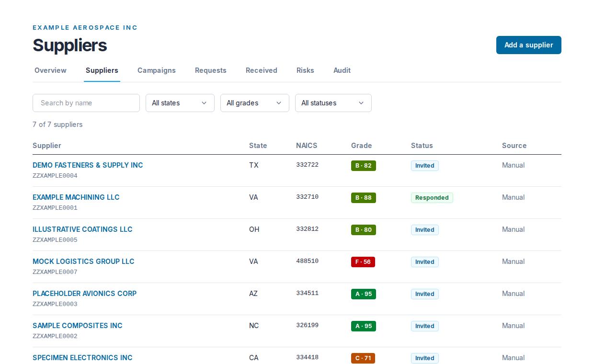Screen dimensions: 594x364
Task: Click Invited status for Demo Fasteners
Action: [x=425, y=166]
